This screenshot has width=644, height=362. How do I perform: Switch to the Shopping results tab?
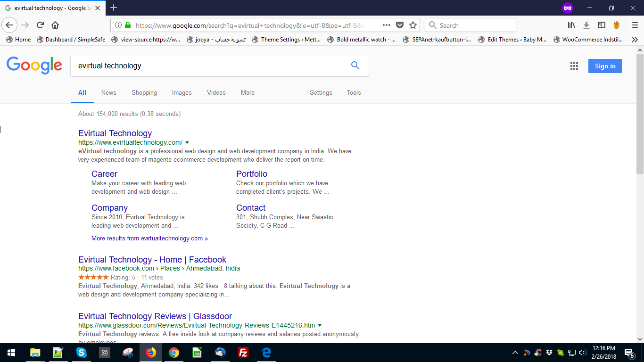click(x=144, y=92)
